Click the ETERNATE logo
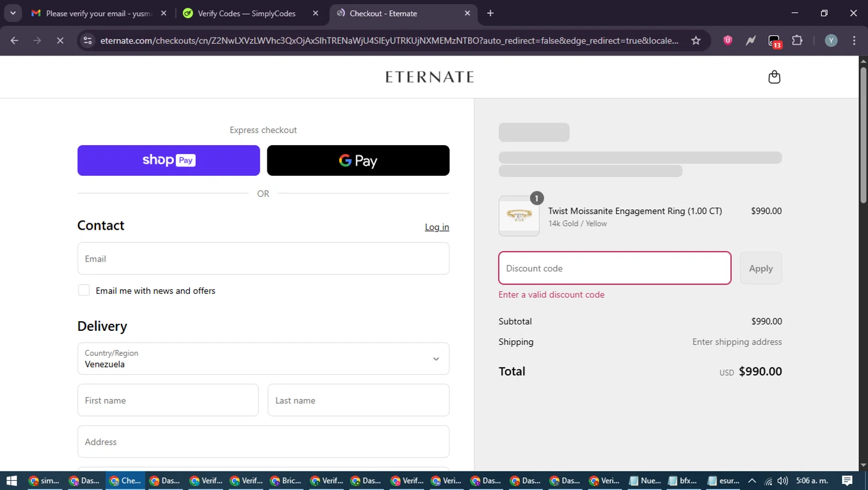This screenshot has width=868, height=490. coord(429,77)
